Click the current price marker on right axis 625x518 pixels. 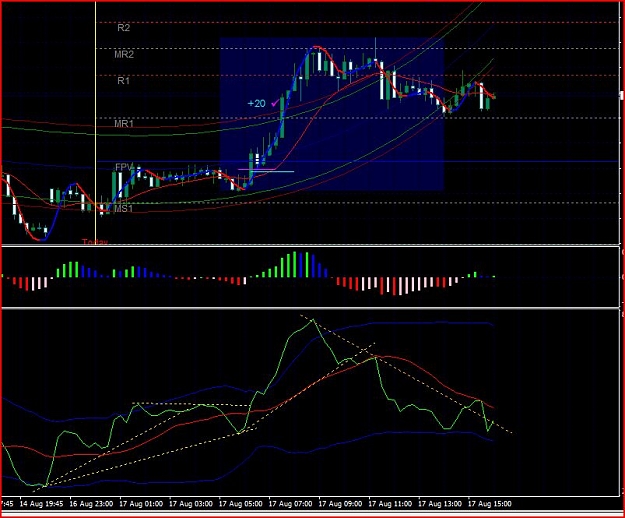point(621,95)
